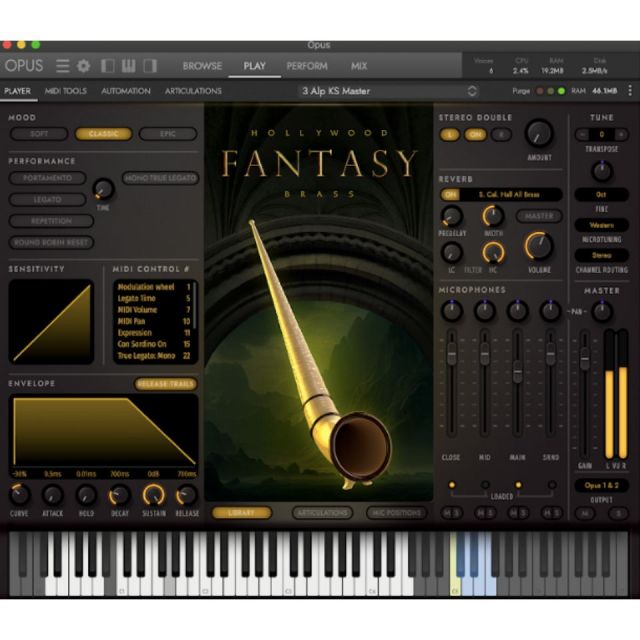640x640 pixels.
Task: Toggle the Mid microphone loaded indicator
Action: [x=485, y=485]
